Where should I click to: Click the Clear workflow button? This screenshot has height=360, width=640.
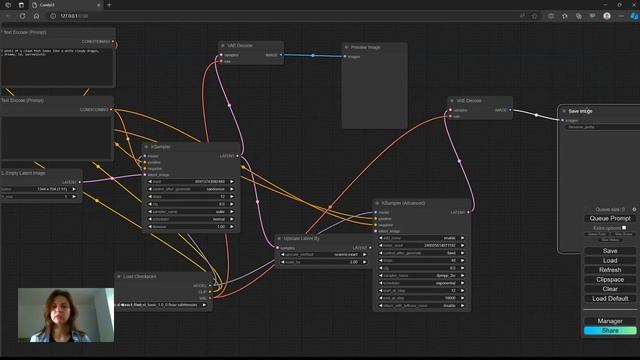pyautogui.click(x=610, y=289)
